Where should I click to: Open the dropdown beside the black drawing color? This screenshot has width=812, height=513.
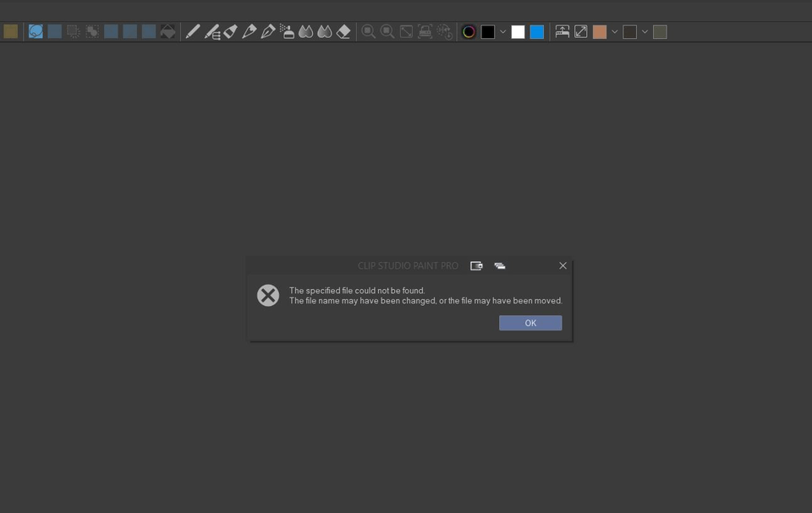click(x=503, y=31)
